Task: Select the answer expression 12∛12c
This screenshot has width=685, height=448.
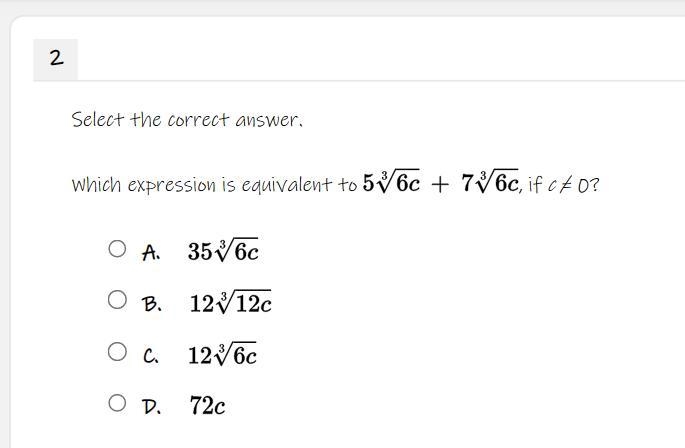Action: pos(231,302)
